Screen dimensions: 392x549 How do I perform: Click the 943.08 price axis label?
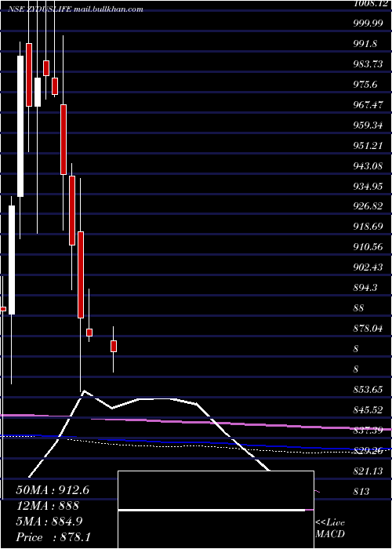click(368, 165)
